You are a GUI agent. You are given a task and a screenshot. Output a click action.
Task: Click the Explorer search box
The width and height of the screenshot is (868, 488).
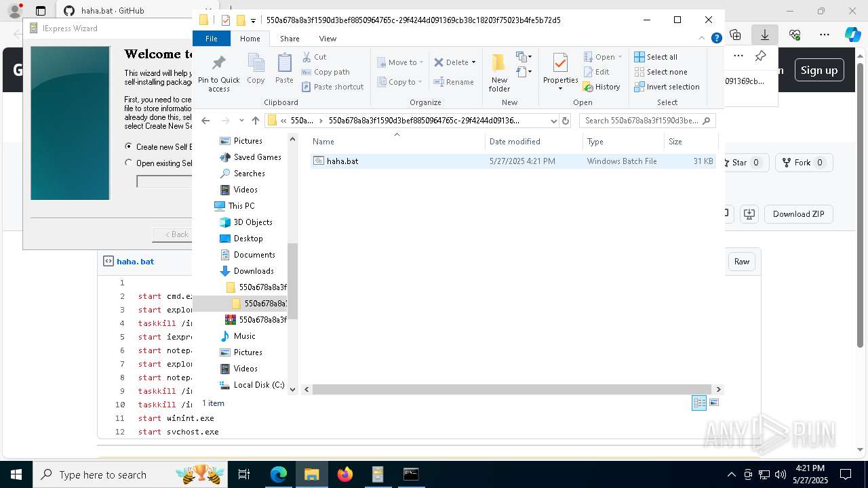click(648, 121)
